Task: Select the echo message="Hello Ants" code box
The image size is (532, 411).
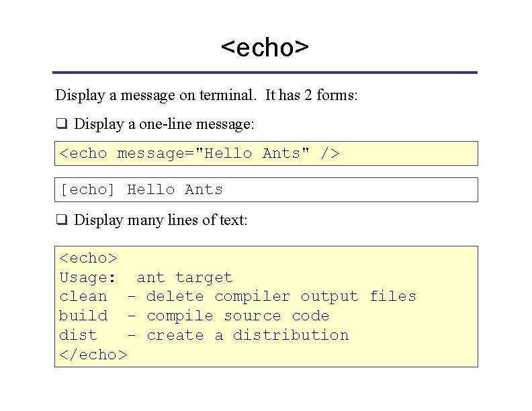Action: [x=267, y=154]
